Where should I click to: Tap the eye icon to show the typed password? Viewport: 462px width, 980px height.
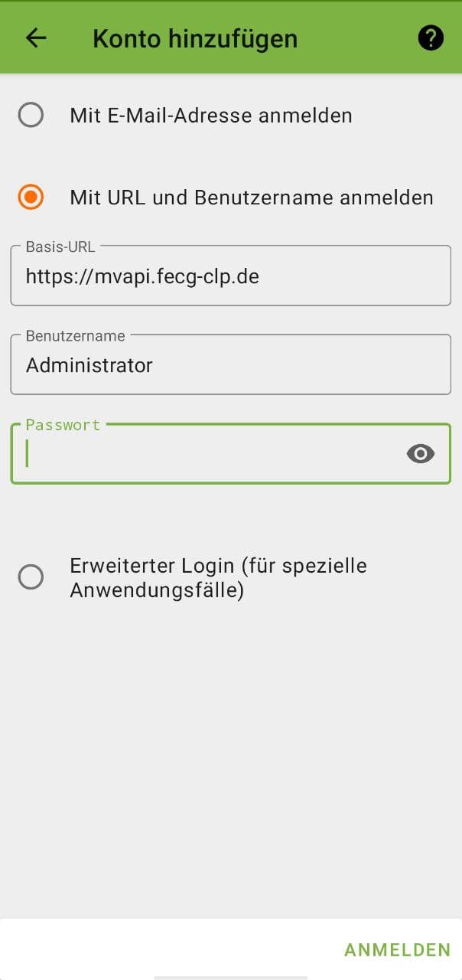(421, 454)
